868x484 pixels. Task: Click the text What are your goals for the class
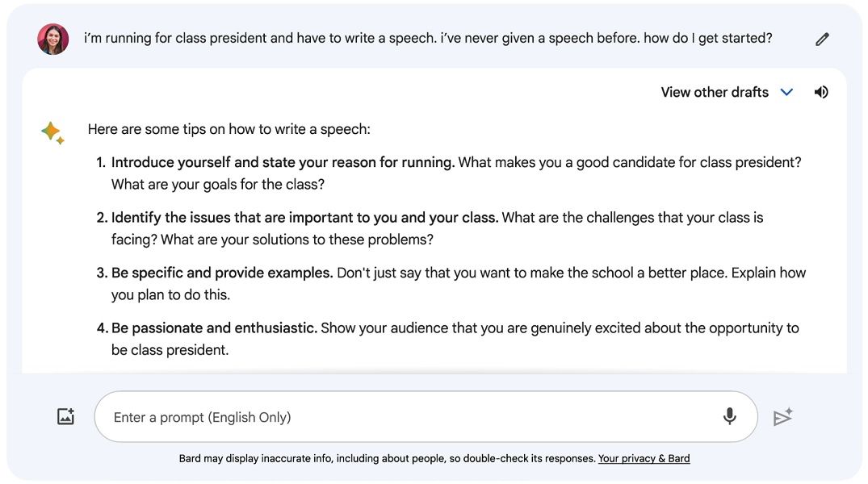coord(217,185)
